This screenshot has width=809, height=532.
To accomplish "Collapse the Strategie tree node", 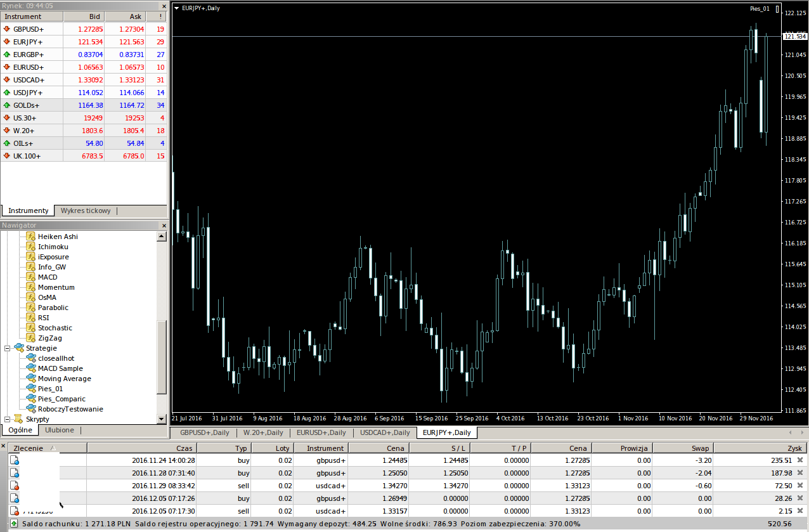I will (7, 348).
